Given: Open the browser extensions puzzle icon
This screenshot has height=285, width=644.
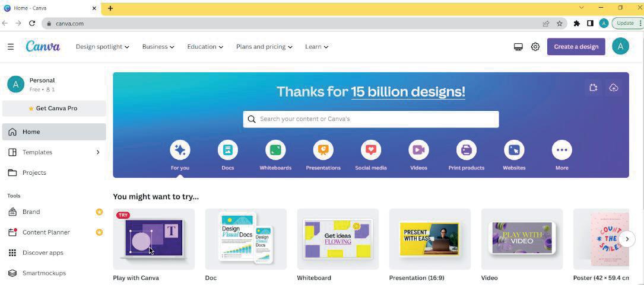Looking at the screenshot, I should (x=577, y=23).
